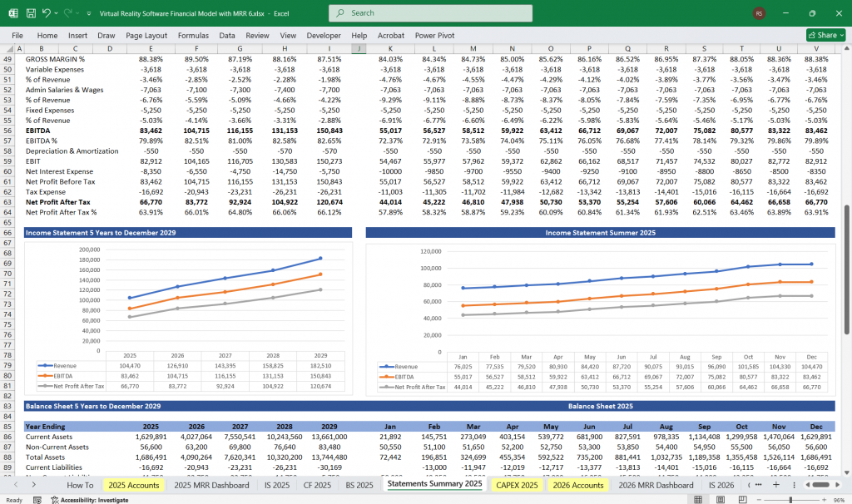852x504 pixels.
Task: Click the Redo icon
Action: [x=67, y=13]
